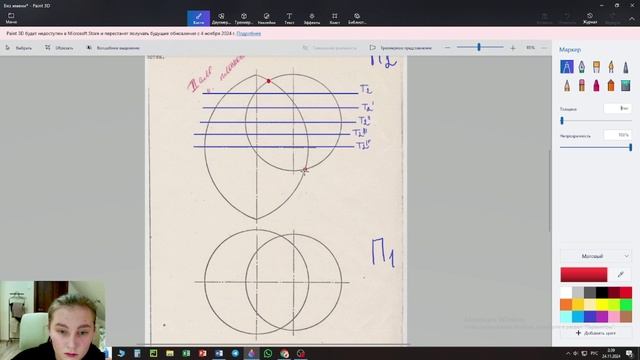Open Word from the taskbar
Image resolution: width=640 pixels, height=360 pixels.
tap(219, 353)
